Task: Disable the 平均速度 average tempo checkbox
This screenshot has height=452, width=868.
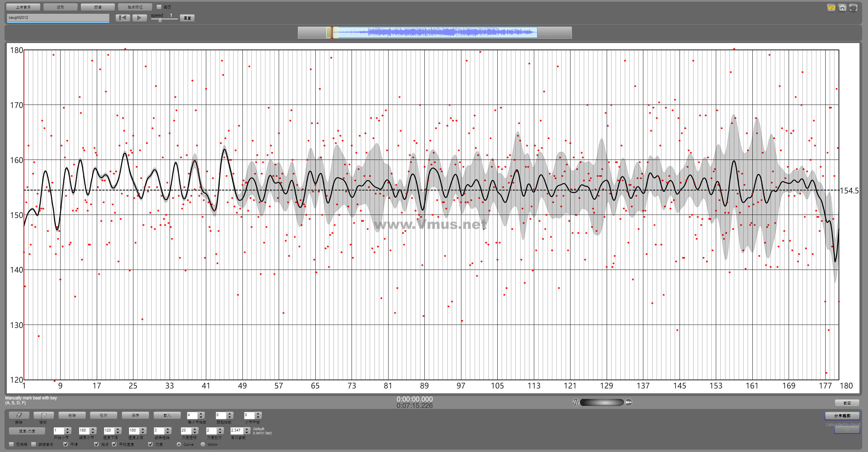Action: pos(114,444)
